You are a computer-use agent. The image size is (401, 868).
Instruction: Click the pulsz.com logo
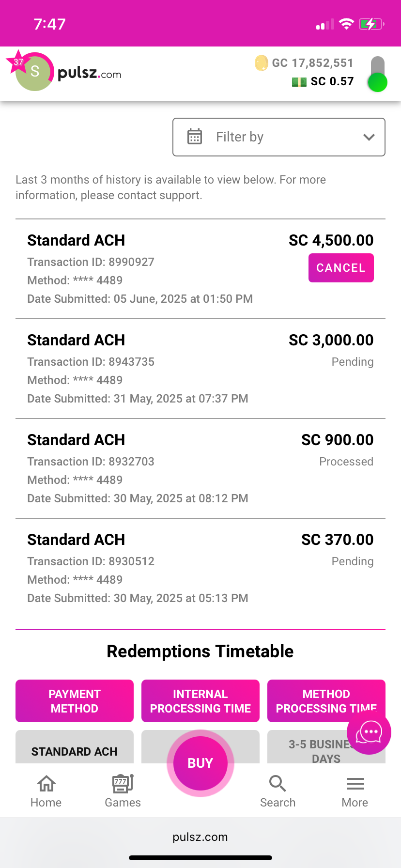point(90,74)
